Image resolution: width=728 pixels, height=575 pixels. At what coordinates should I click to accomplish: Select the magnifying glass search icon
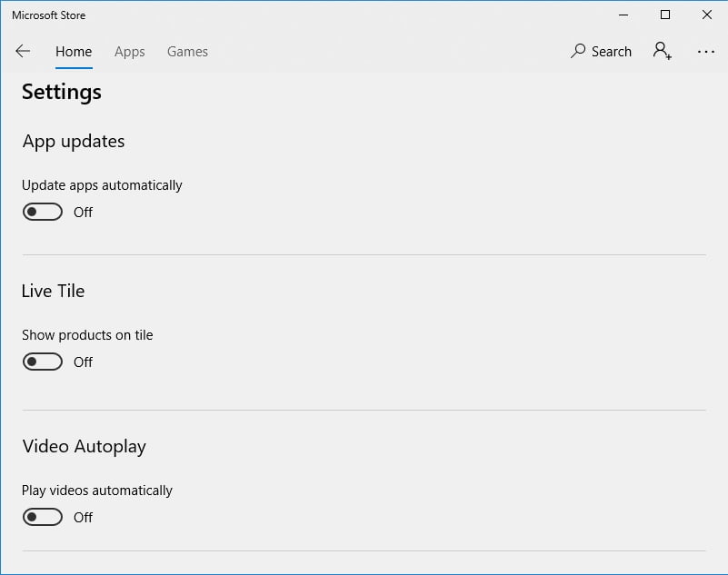578,51
